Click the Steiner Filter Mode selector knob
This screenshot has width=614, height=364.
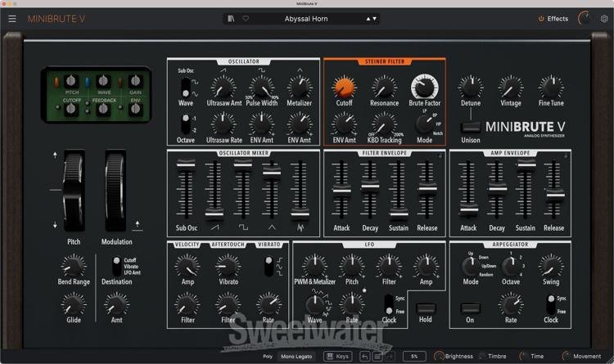424,124
